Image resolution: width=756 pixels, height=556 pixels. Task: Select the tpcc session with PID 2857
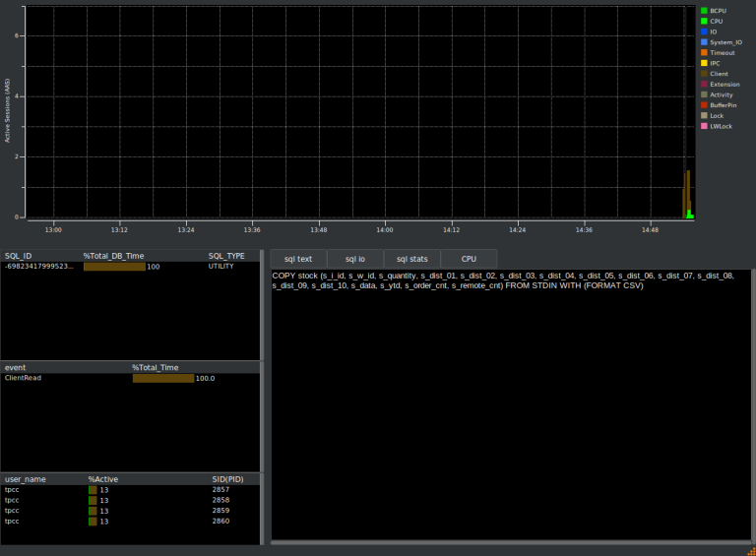(x=128, y=489)
